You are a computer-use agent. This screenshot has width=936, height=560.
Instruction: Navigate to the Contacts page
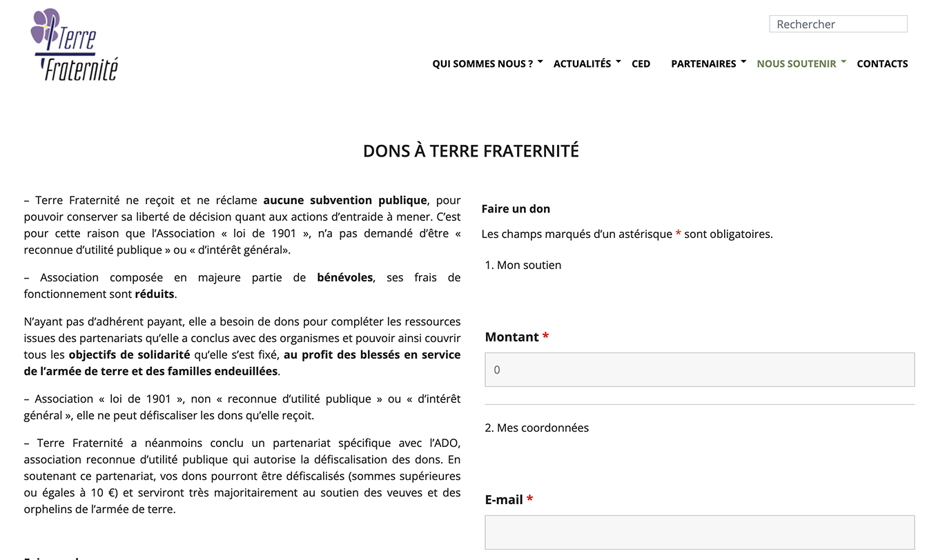881,63
